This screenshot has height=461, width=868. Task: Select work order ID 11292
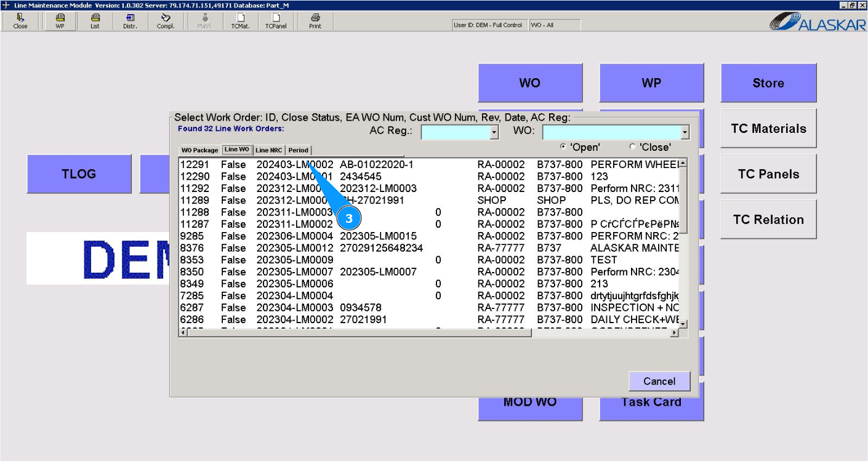click(x=195, y=188)
